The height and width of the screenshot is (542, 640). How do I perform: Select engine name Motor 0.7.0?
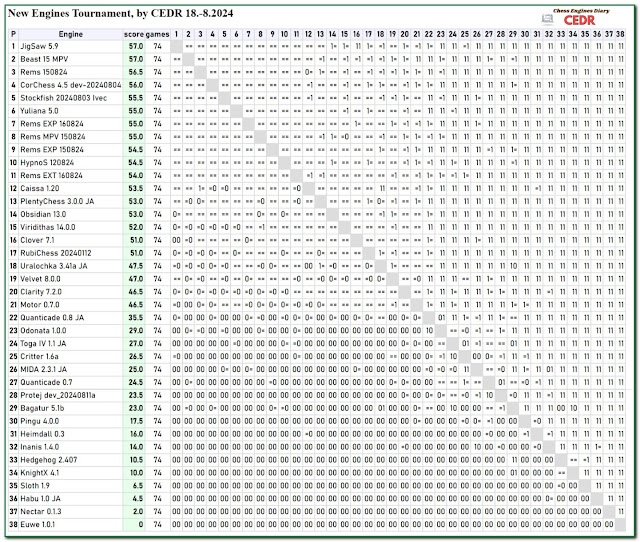pyautogui.click(x=40, y=305)
